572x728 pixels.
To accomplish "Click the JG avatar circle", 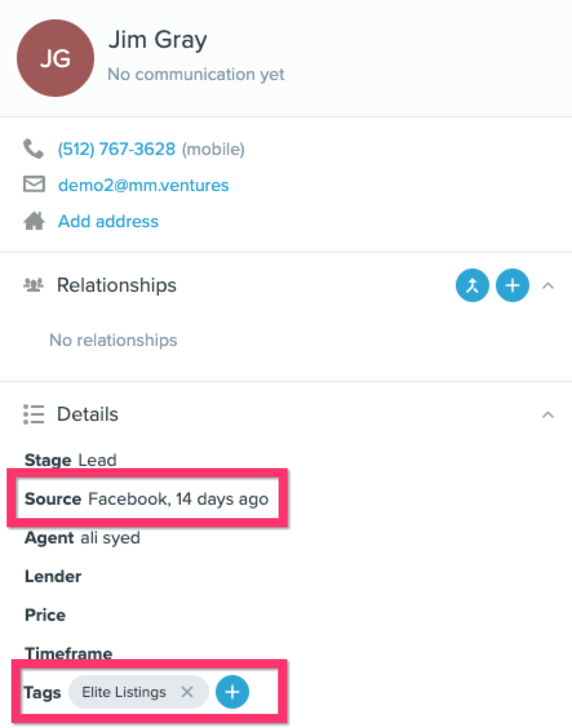I will click(56, 58).
